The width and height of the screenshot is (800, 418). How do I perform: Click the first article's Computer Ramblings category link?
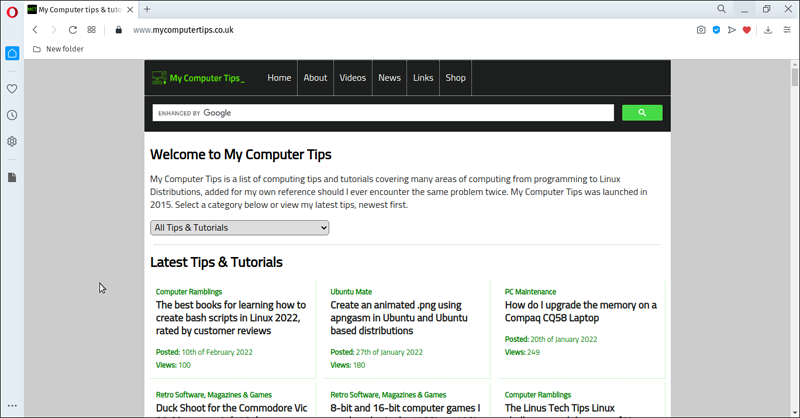(x=189, y=292)
